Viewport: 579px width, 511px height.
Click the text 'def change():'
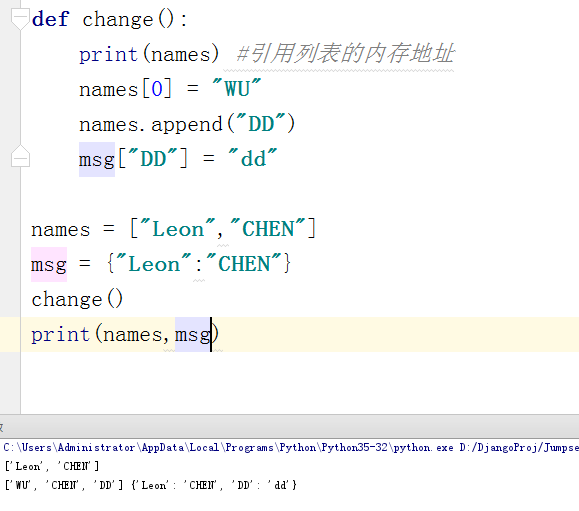click(110, 19)
